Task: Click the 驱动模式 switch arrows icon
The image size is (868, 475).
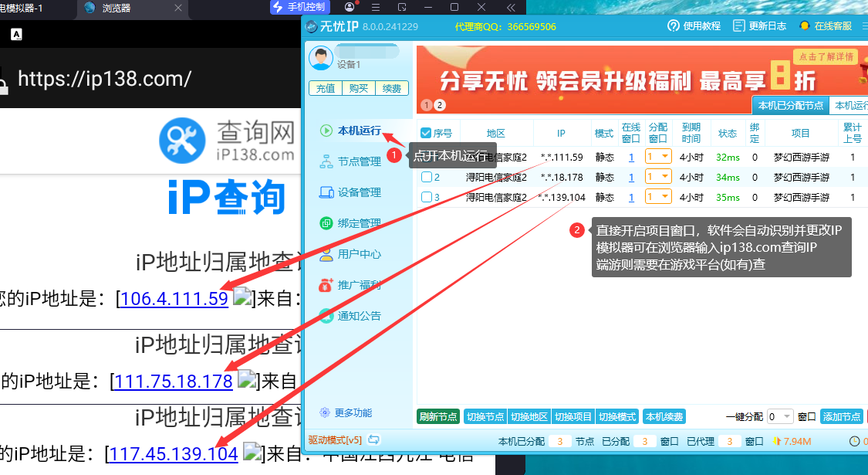Action: [374, 440]
